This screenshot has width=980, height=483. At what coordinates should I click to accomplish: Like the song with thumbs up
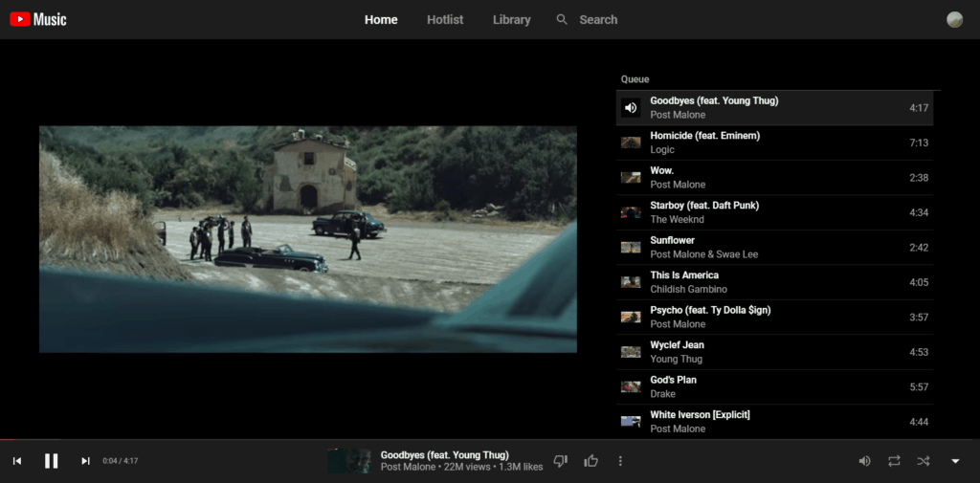tap(590, 461)
